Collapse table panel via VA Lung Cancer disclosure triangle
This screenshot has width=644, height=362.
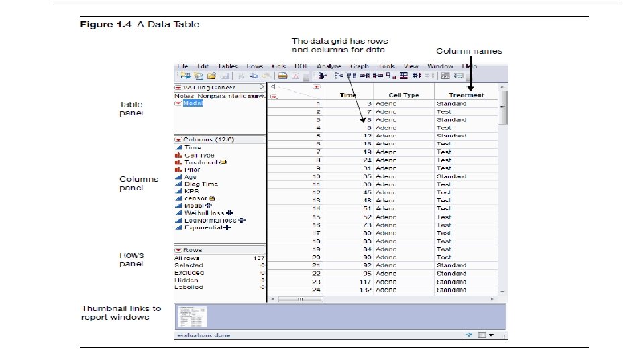(262, 87)
